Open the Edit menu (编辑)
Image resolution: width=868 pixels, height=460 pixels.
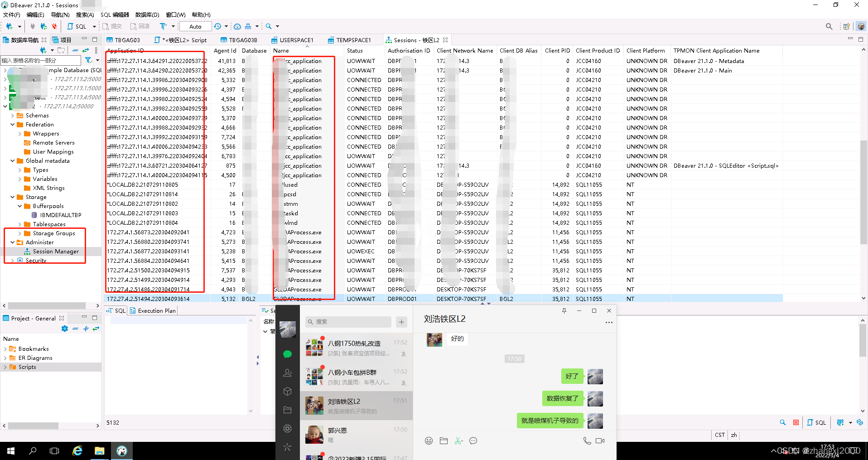click(35, 15)
